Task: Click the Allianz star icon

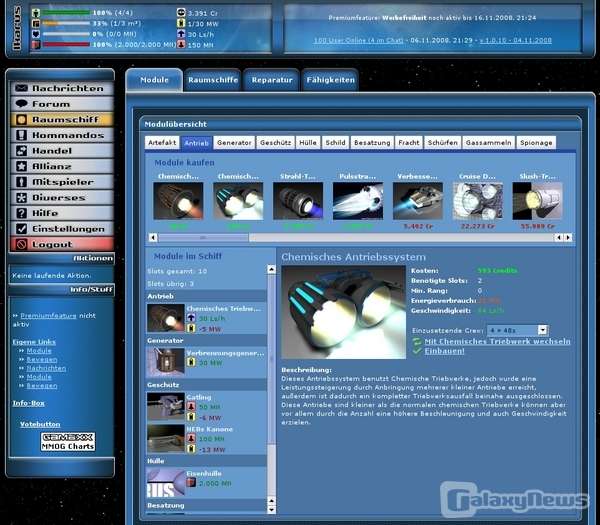Action: click(20, 166)
